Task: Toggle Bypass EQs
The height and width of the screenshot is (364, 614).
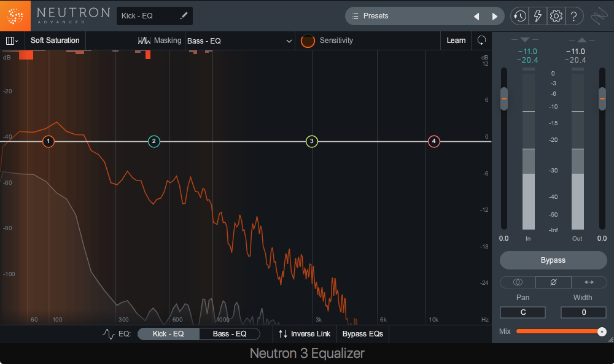Action: pyautogui.click(x=363, y=334)
